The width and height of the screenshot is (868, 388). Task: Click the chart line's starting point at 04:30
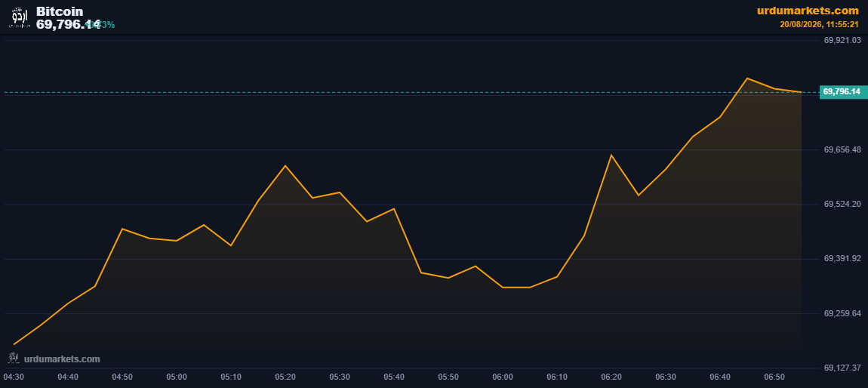(14, 344)
